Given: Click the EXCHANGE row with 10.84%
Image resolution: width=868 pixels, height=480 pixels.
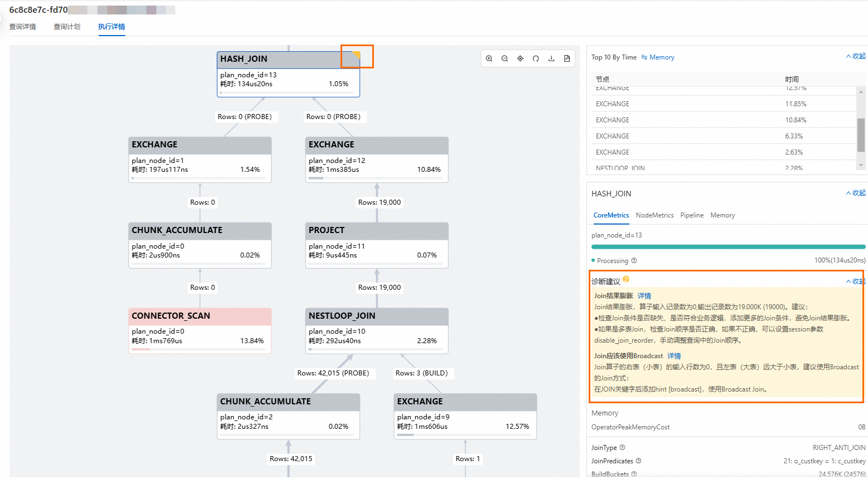Looking at the screenshot, I should click(723, 120).
